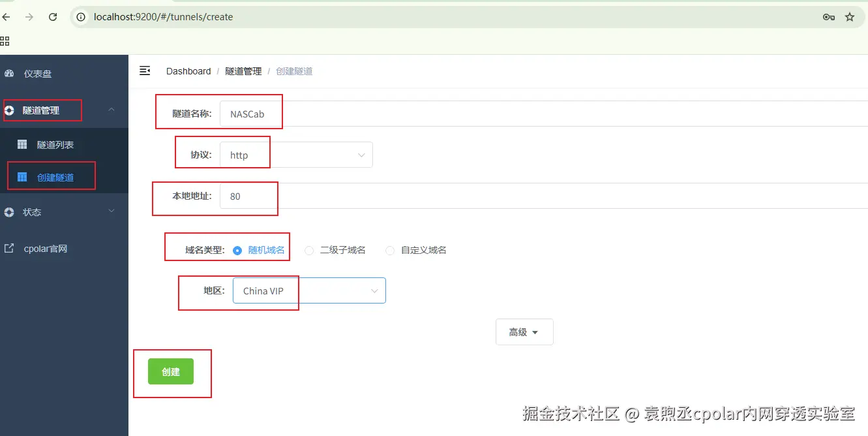Screen dimensions: 868x436
Task: Bookmark this page with the star icon
Action: click(x=850, y=17)
